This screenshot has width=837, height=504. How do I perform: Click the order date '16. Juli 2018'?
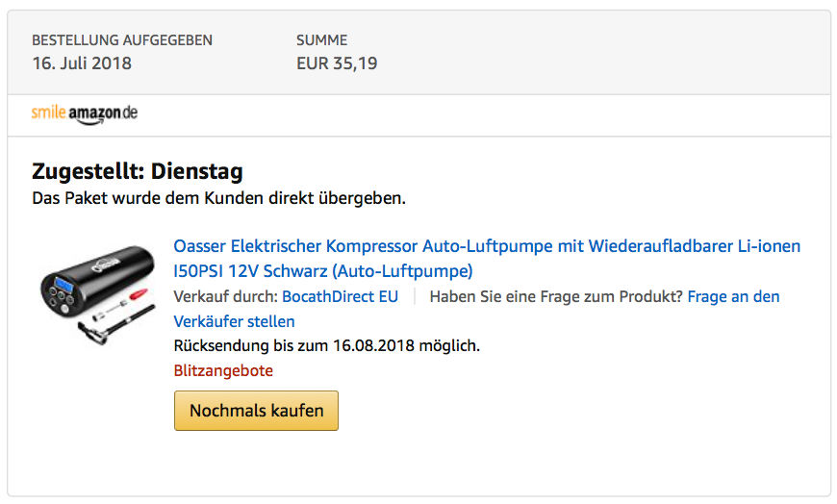click(82, 64)
